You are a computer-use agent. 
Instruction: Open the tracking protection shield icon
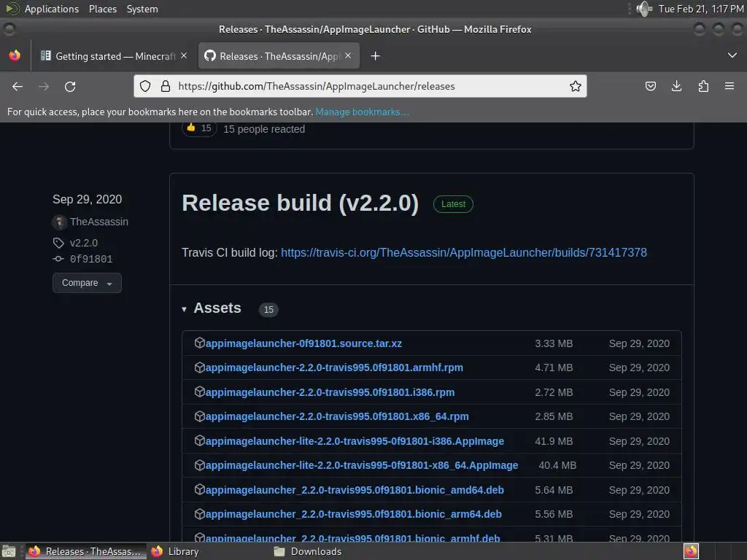pyautogui.click(x=145, y=86)
